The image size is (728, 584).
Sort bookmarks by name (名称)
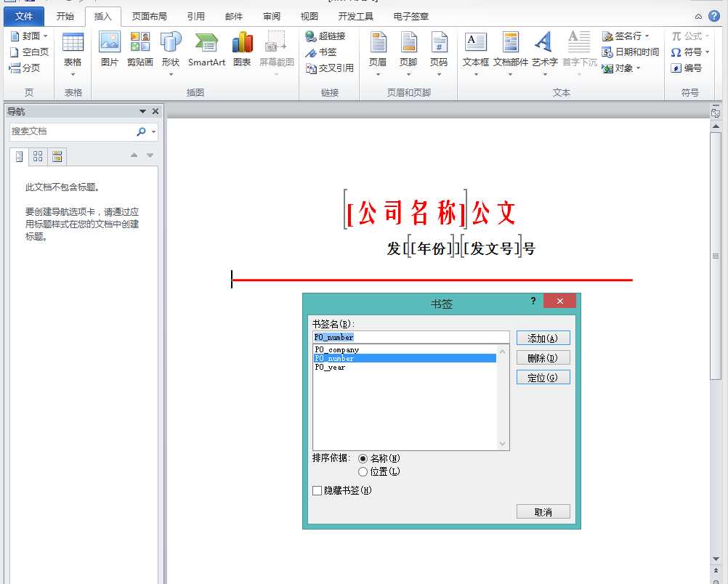tap(379, 458)
